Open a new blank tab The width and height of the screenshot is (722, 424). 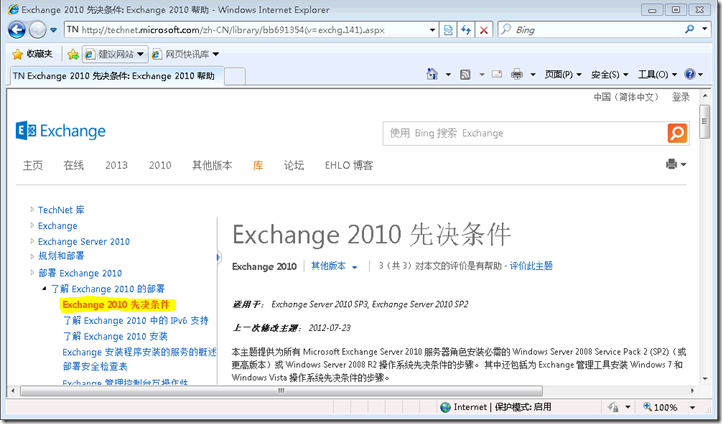pyautogui.click(x=235, y=76)
